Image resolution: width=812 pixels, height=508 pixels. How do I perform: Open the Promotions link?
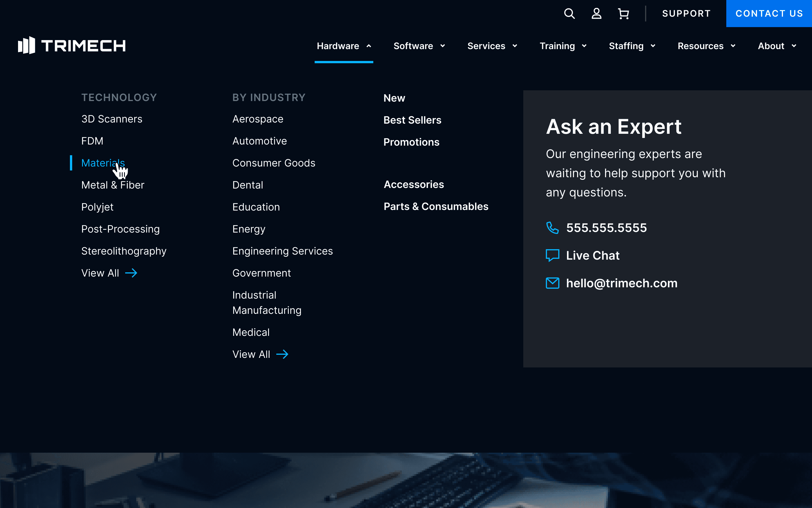[x=411, y=142]
